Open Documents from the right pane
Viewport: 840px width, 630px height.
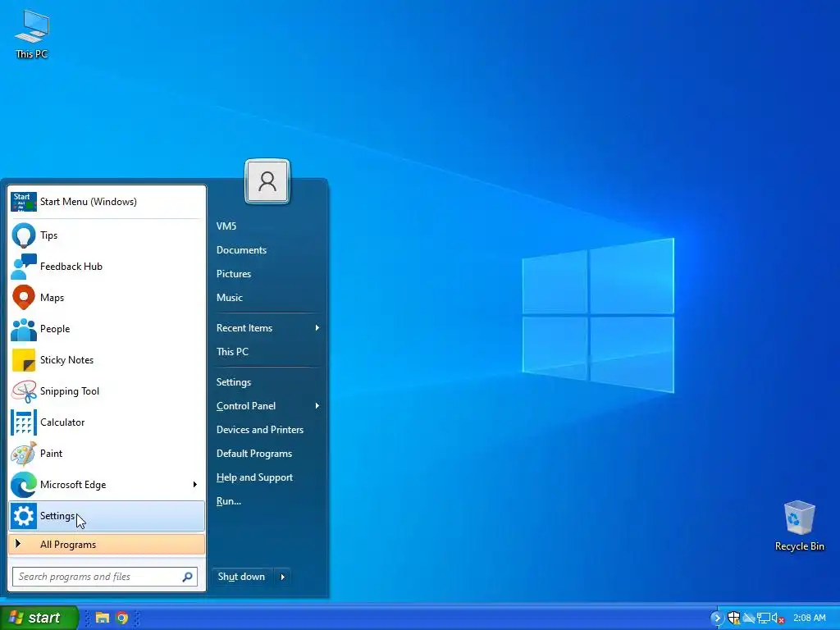point(268,250)
